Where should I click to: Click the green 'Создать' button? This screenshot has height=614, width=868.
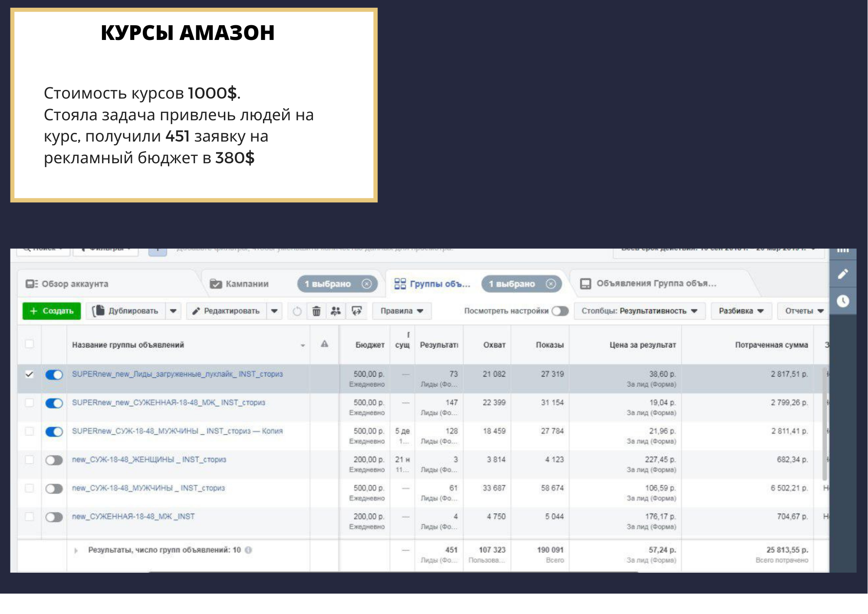[x=52, y=311]
